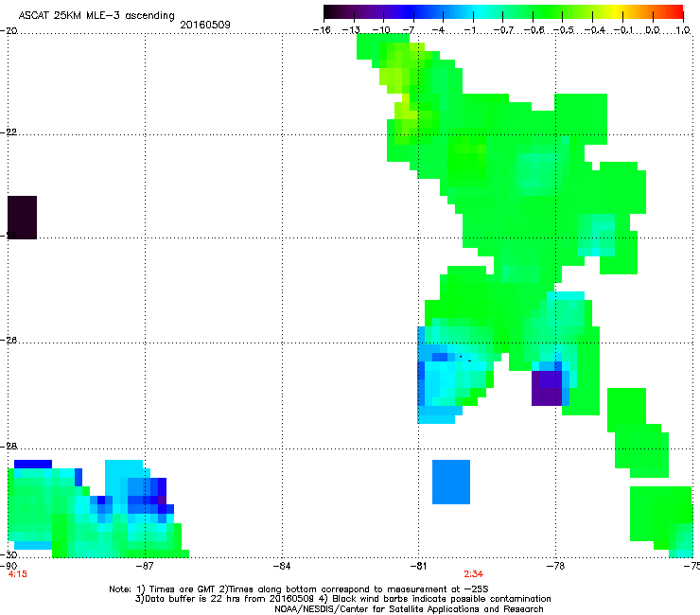Viewport: 700px width, 615px height.
Task: Click the red end of the color scale
Action: pyautogui.click(x=676, y=11)
